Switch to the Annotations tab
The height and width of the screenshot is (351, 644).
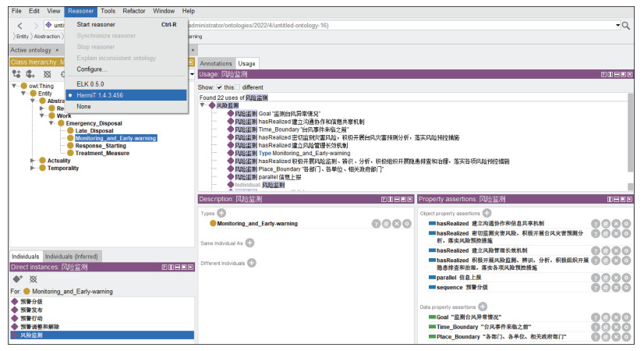click(x=216, y=63)
